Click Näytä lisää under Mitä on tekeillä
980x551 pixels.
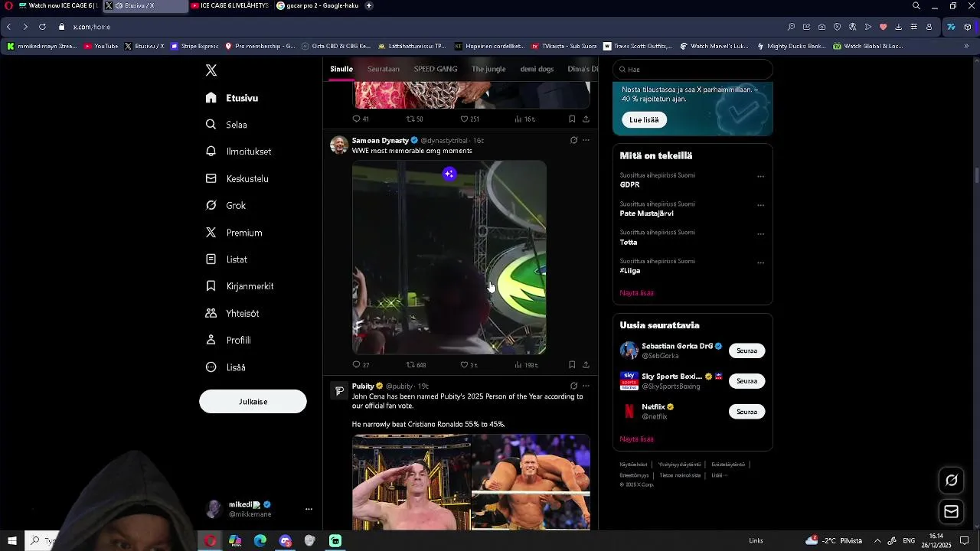[636, 293]
